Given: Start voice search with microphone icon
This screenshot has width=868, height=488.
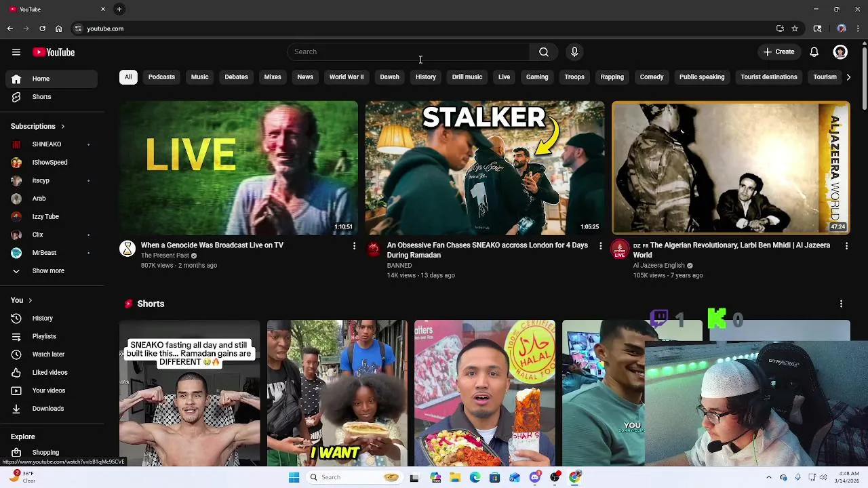Looking at the screenshot, I should (574, 52).
